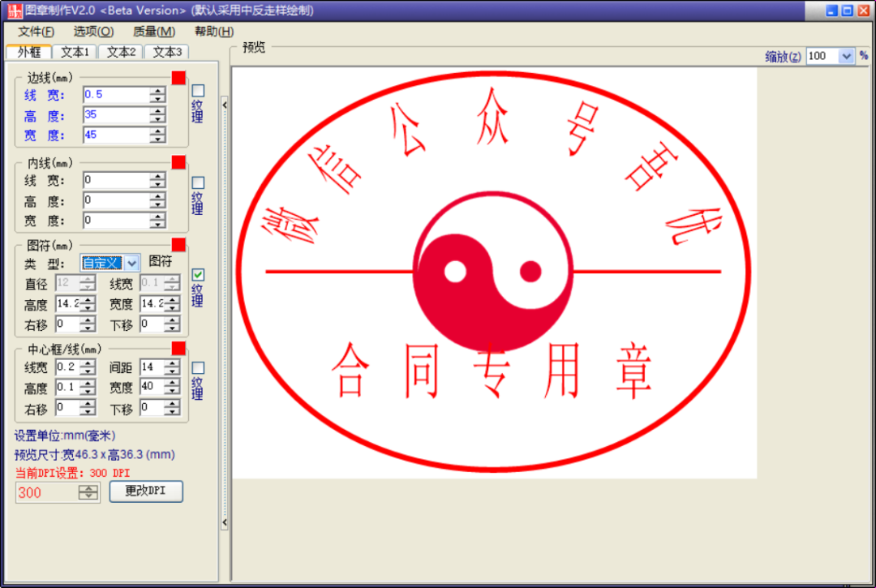Switch to the 文本3 tab
This screenshot has width=876, height=588.
[x=166, y=50]
